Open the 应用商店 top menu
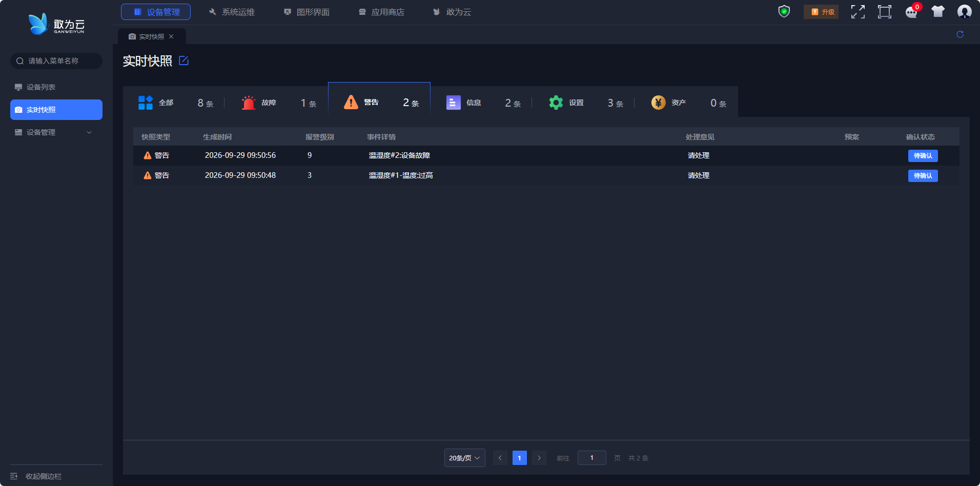980x486 pixels. (381, 12)
